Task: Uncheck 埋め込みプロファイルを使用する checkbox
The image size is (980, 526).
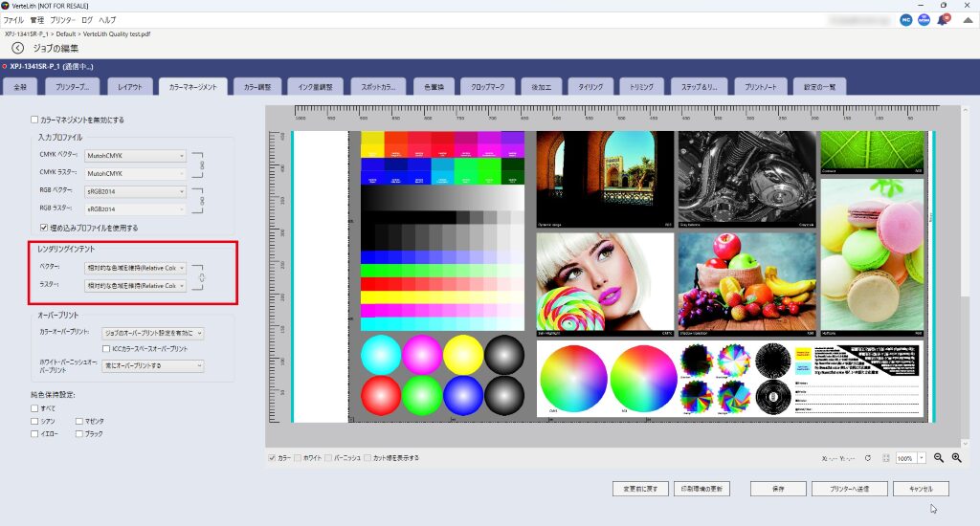Action: tap(44, 228)
